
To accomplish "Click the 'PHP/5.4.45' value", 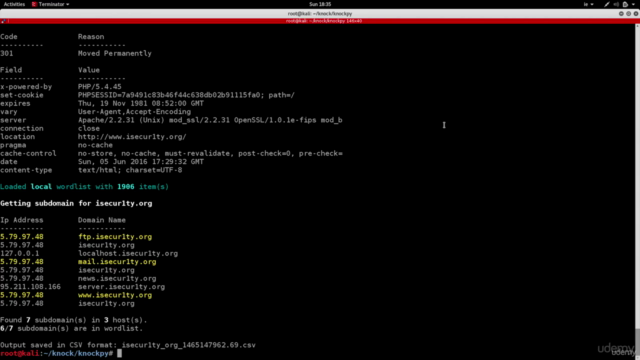I will pos(100,87).
